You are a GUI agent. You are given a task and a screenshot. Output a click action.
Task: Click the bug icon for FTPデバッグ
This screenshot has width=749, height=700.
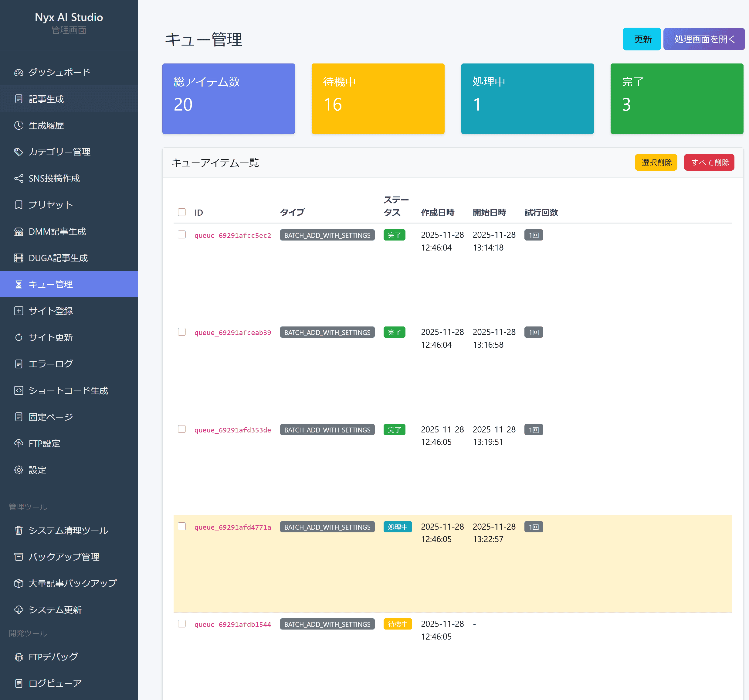click(19, 657)
